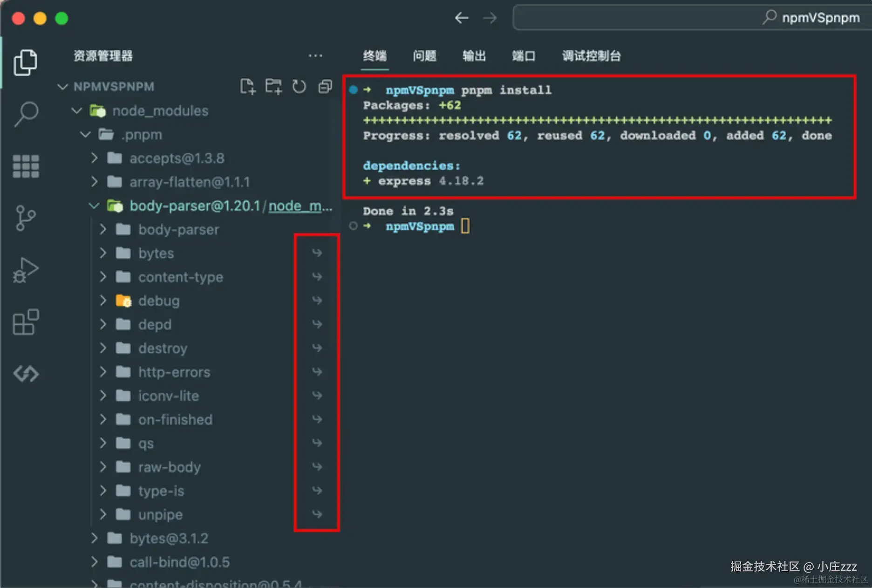Expand the body-parser subfolder

[x=103, y=229]
